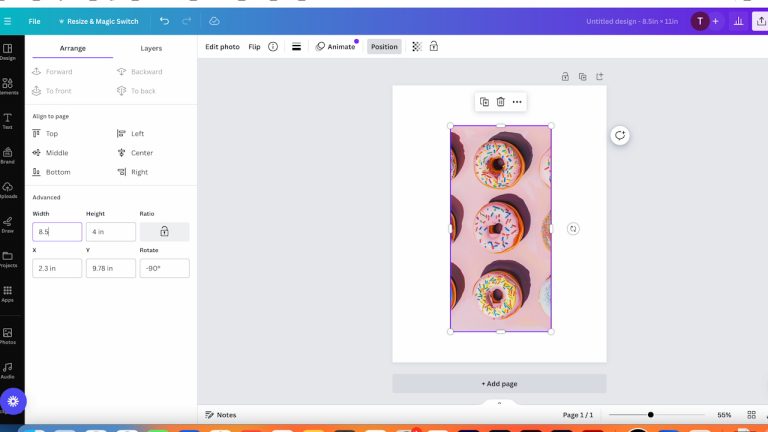Click the zoom slider handle
The width and height of the screenshot is (768, 432).
coord(650,415)
